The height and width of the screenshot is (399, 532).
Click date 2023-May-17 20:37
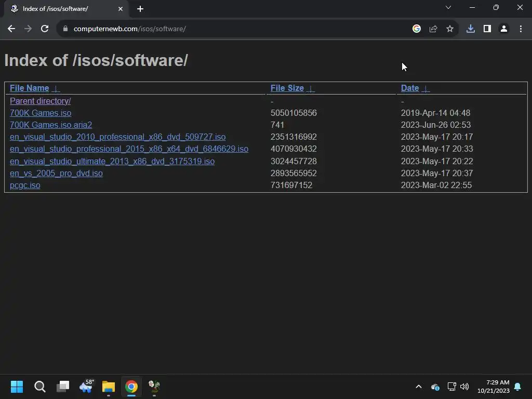437,174
